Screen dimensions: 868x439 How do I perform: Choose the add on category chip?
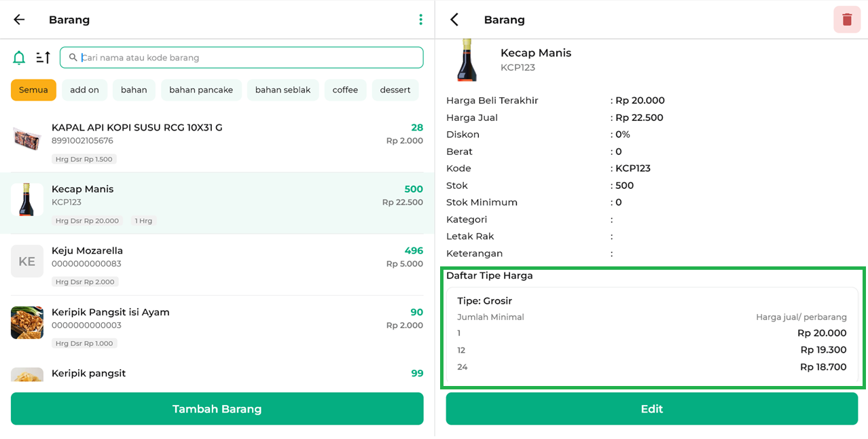84,90
